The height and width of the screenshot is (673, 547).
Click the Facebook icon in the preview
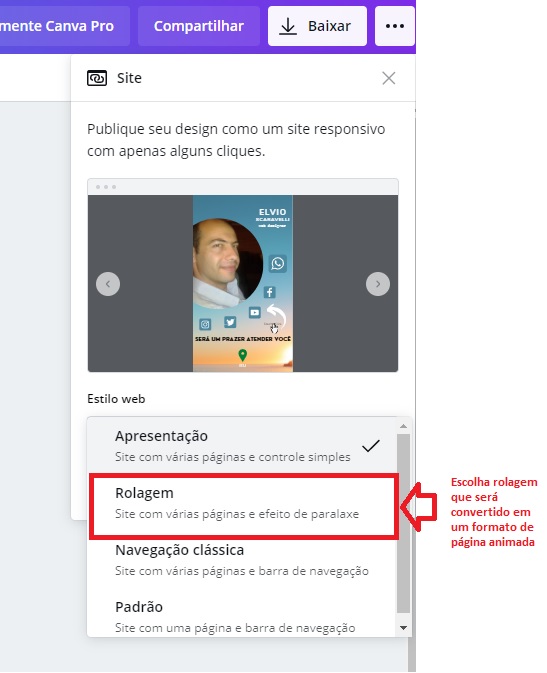coord(269,292)
